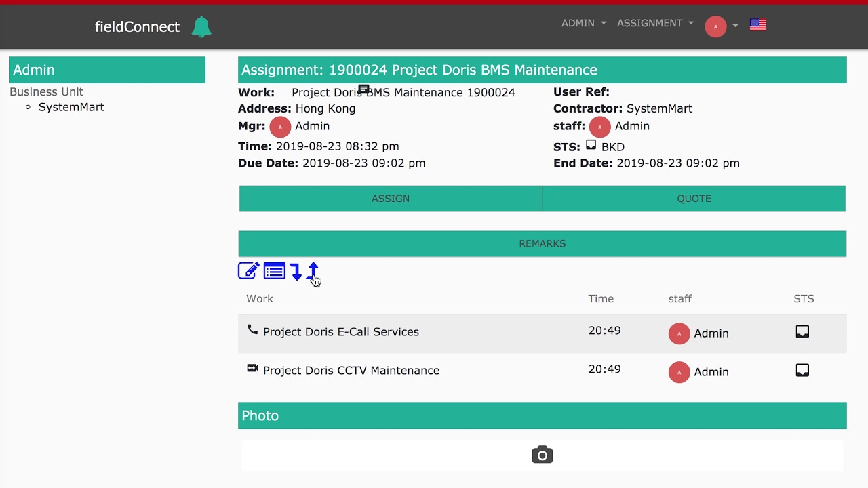Screen dimensions: 868x488
Task: Click the BKD status inbox icon
Action: (x=591, y=145)
